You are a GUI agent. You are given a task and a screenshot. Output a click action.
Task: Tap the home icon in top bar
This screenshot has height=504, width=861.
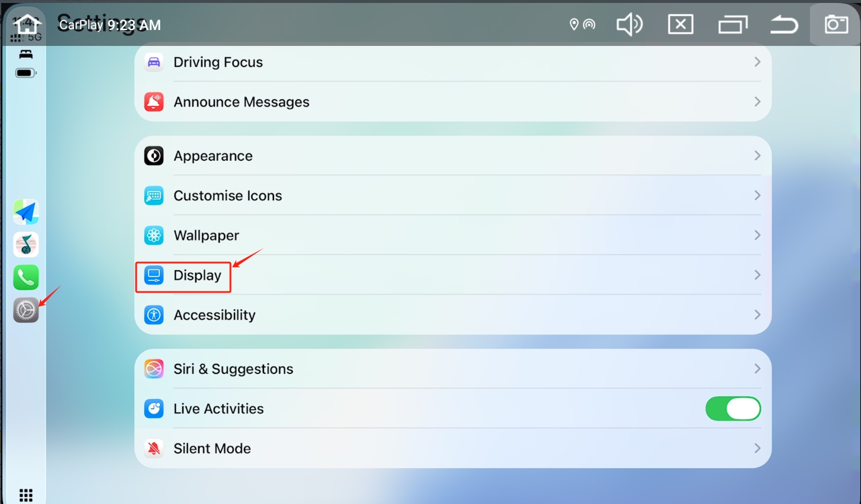point(27,24)
